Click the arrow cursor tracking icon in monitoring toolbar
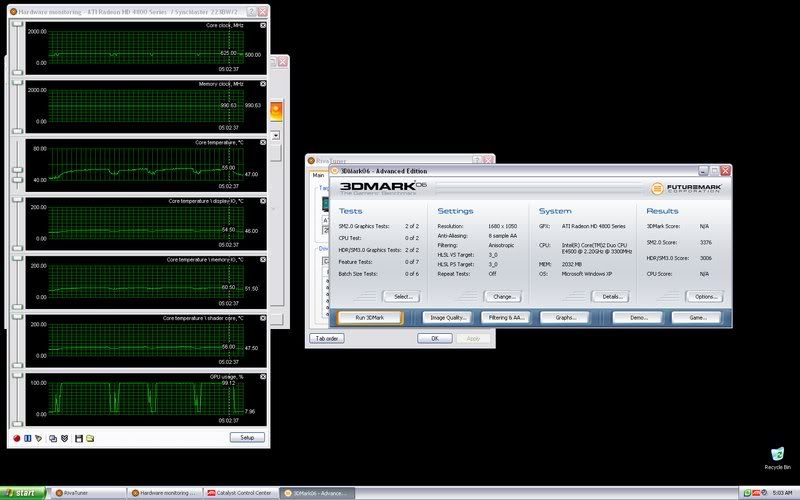 point(39,438)
